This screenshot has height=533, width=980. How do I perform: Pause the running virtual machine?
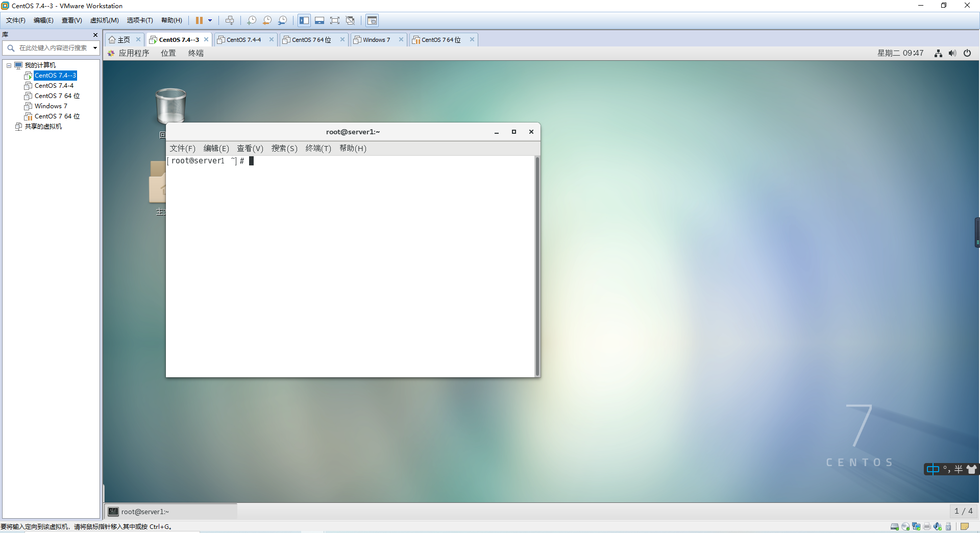(199, 20)
